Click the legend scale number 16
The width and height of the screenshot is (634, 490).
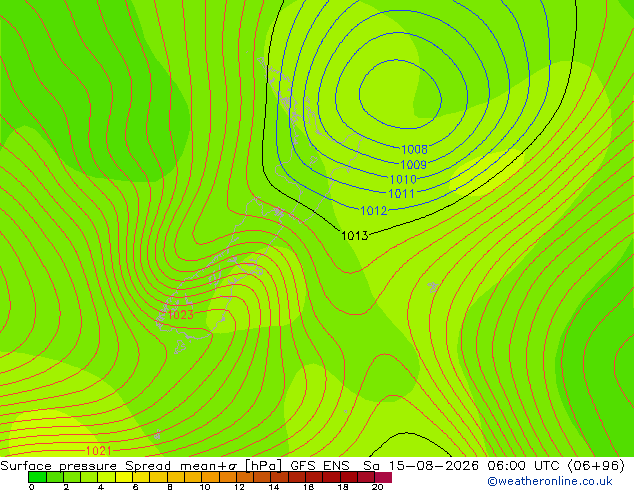[x=309, y=487]
